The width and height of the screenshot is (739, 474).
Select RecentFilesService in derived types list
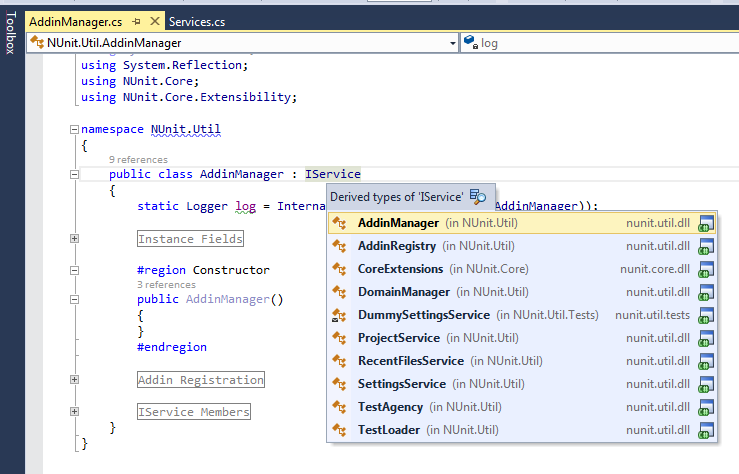522,361
